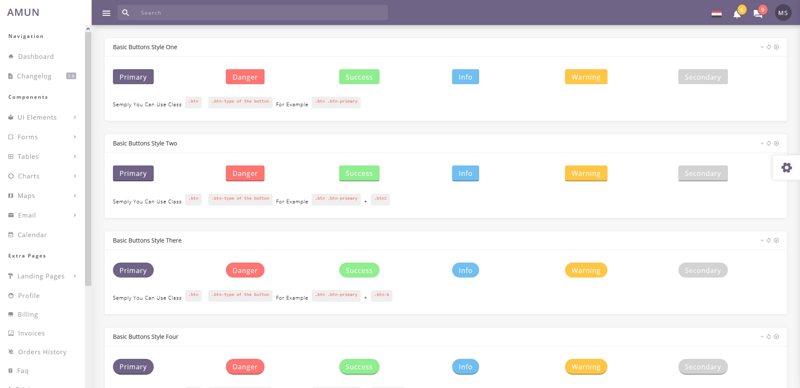The width and height of the screenshot is (800, 388).
Task: Click Primary button in Style One
Action: [133, 77]
